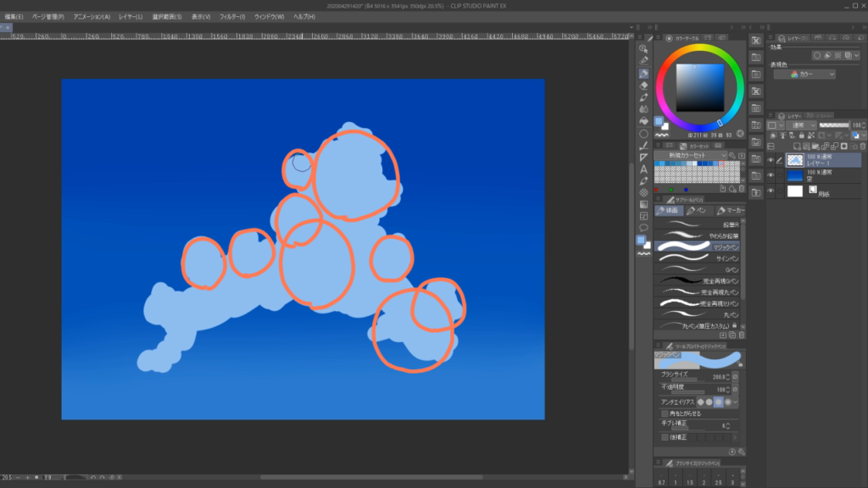
Task: Enable 後補正 checkbox
Action: (665, 437)
